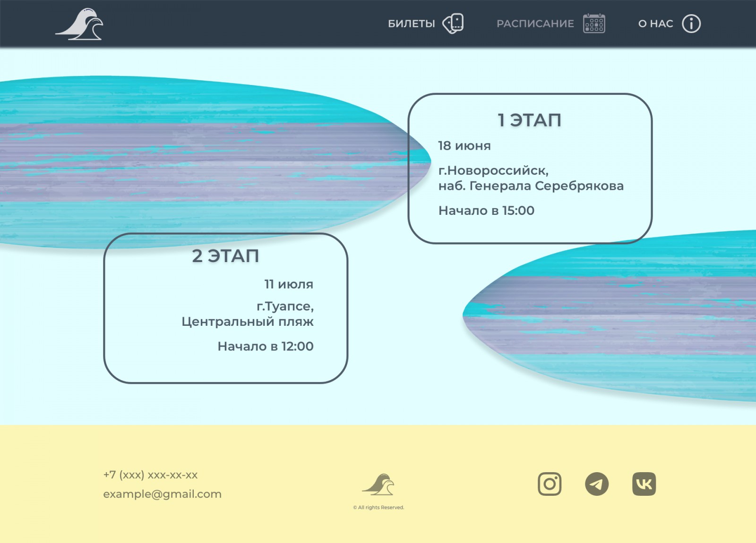
Task: Click the info circle icon next to О НАС
Action: tap(691, 23)
